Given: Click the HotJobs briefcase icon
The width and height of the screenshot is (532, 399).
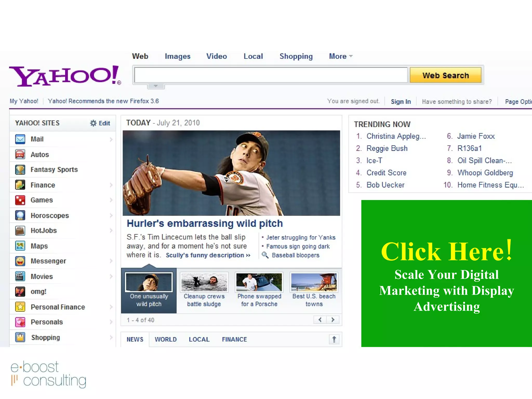Looking at the screenshot, I should coord(20,230).
